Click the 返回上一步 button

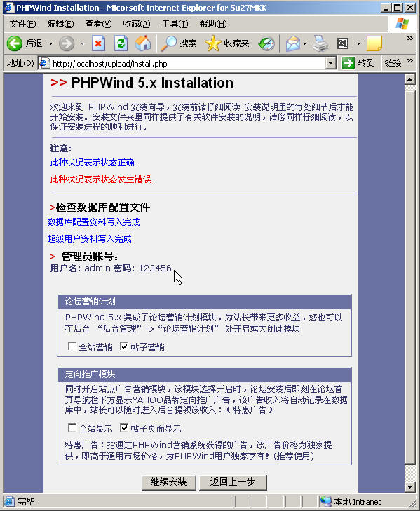click(233, 482)
